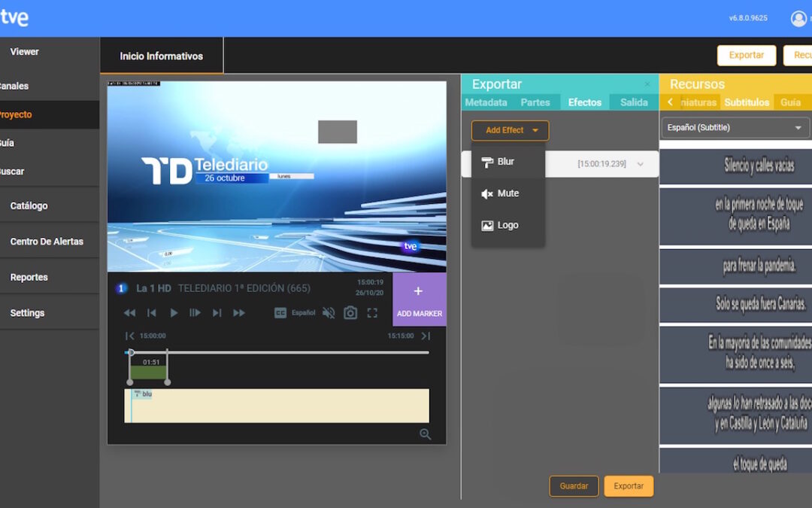This screenshot has width=812, height=508.
Task: Click the clip's right trim handle
Action: coord(167,382)
